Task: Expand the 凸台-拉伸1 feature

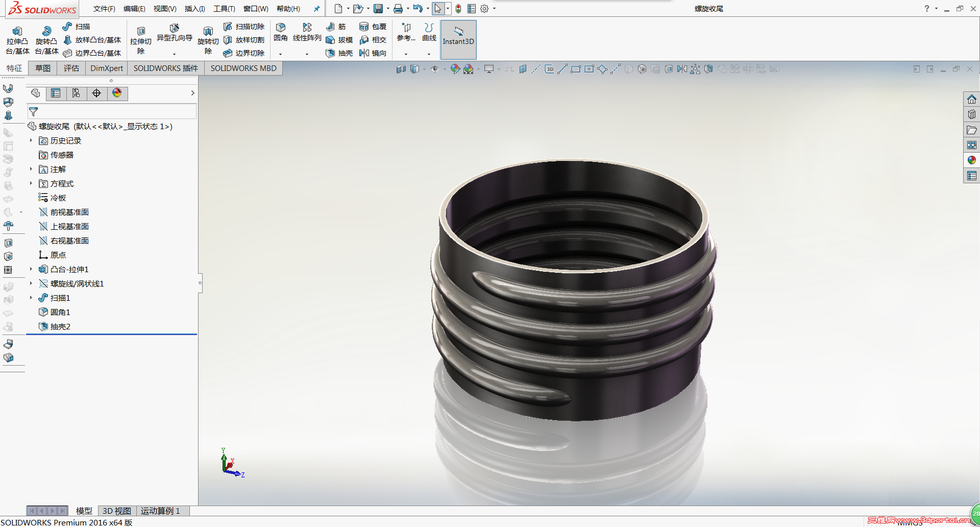Action: tap(31, 269)
